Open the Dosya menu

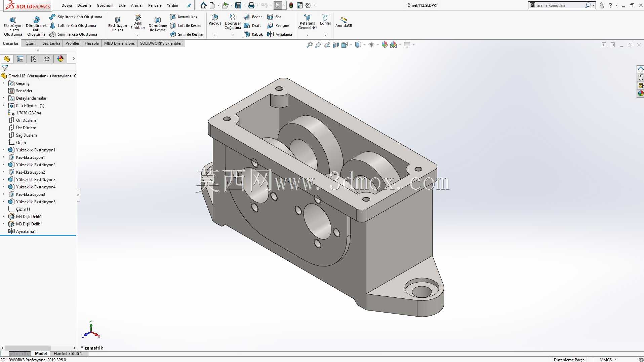[67, 5]
